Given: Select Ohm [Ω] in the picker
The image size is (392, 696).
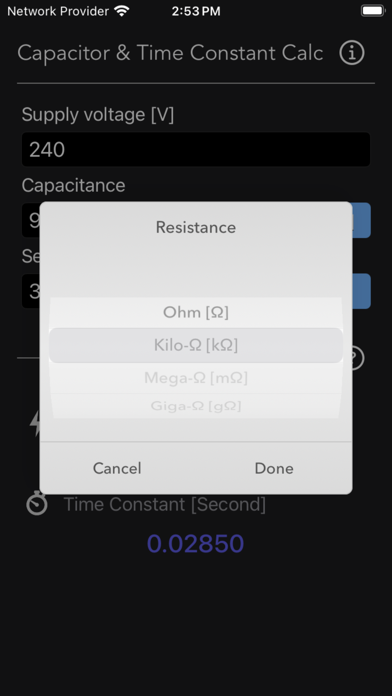Looking at the screenshot, I should (196, 312).
